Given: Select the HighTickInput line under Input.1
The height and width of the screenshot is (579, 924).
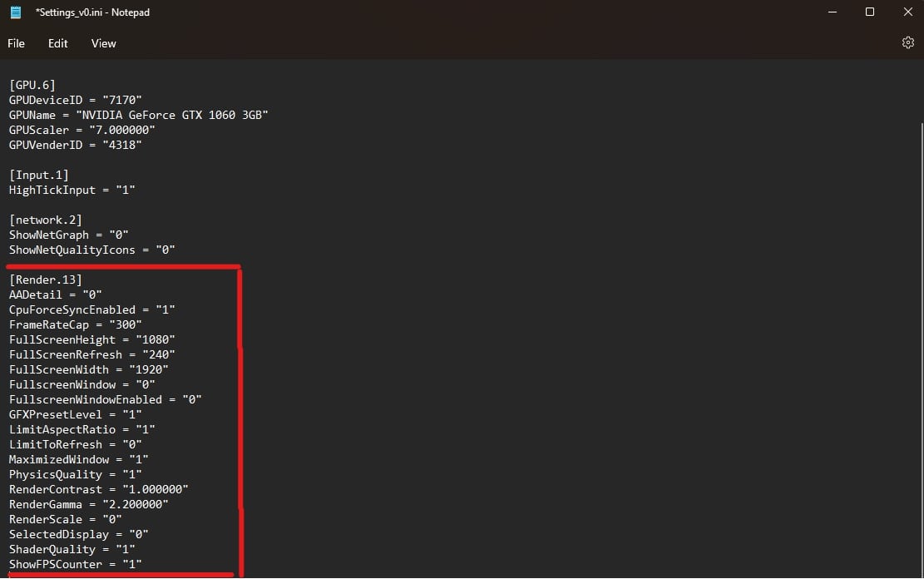Looking at the screenshot, I should point(72,190).
